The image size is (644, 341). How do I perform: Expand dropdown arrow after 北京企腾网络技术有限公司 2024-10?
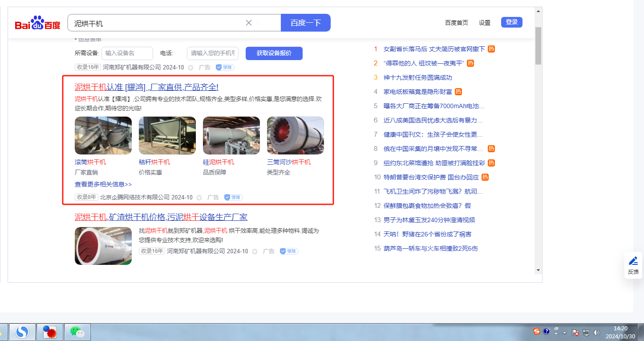click(199, 198)
